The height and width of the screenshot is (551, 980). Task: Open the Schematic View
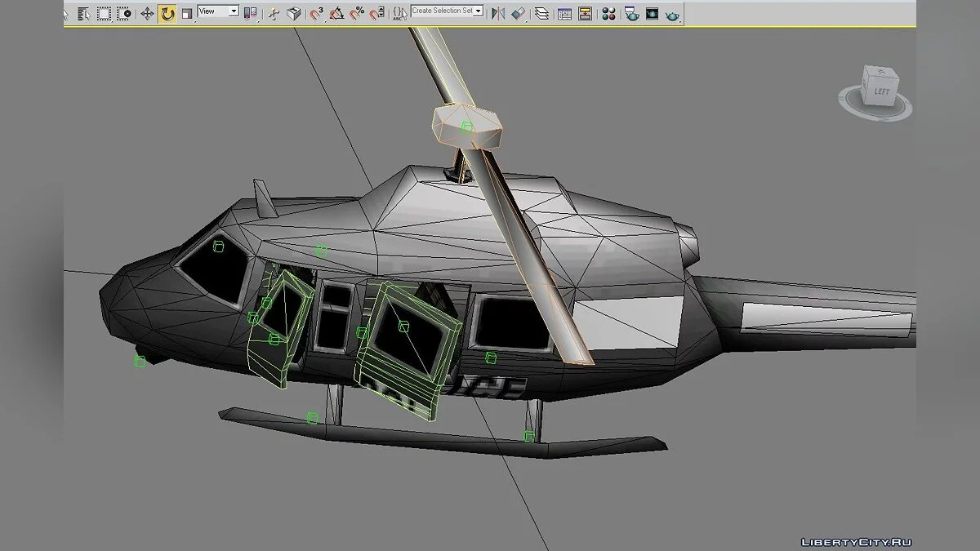(585, 13)
